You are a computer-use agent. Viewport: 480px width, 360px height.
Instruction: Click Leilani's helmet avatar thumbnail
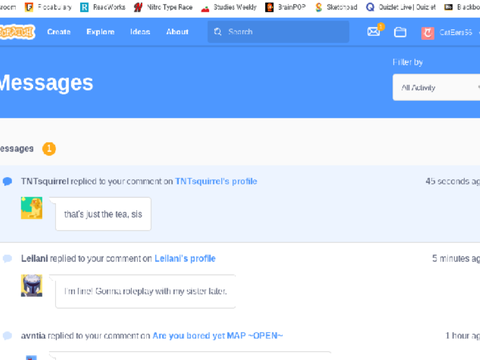[x=32, y=285]
